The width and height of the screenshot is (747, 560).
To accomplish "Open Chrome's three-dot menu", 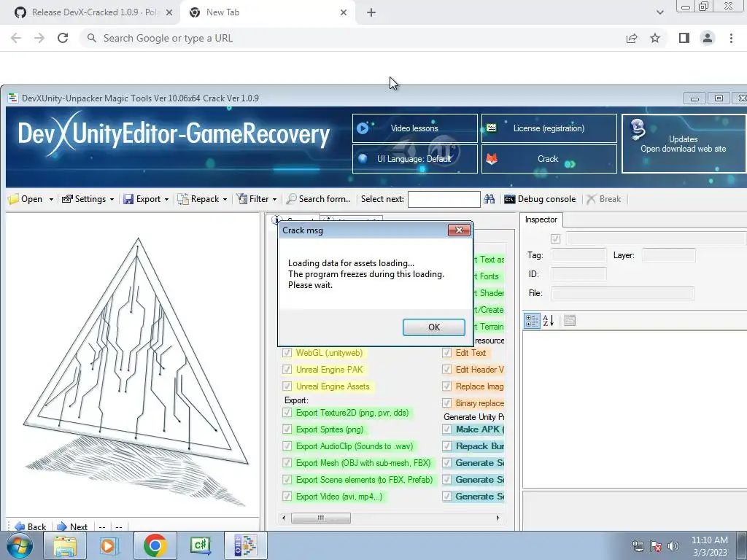I will (731, 38).
